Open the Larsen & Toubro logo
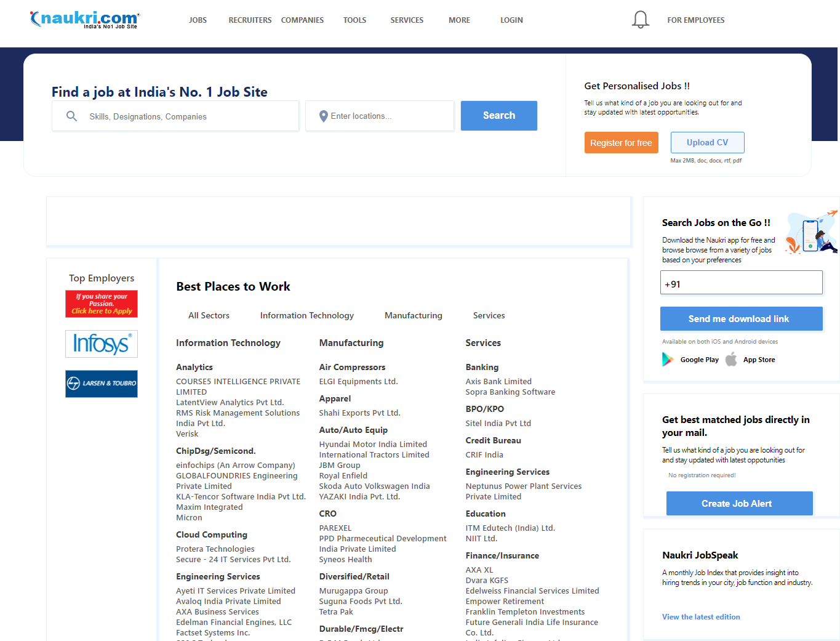The image size is (840, 641). point(102,384)
